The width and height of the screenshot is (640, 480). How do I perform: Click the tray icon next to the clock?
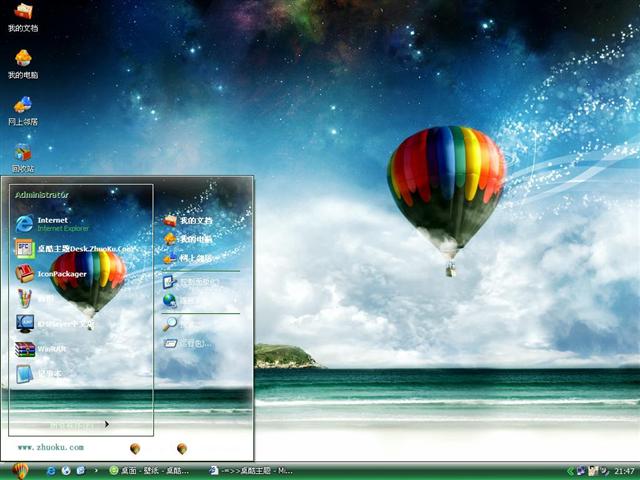coord(604,471)
